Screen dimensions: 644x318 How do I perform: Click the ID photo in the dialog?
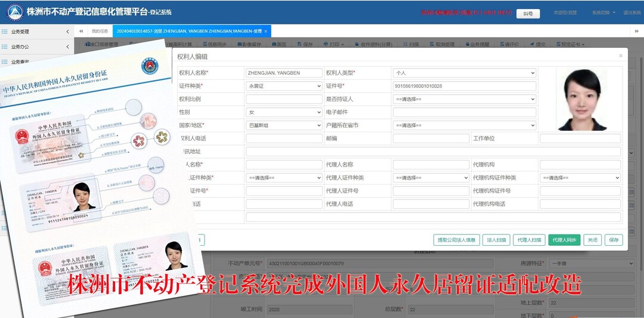581,100
